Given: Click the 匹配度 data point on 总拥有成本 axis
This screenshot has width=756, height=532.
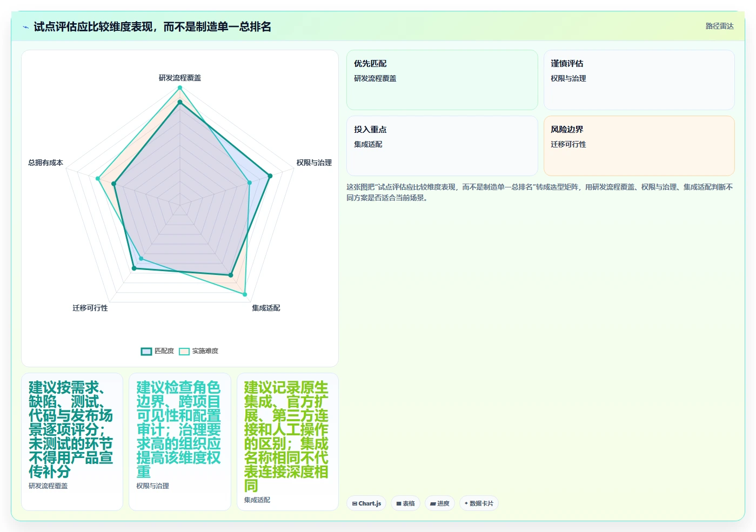Looking at the screenshot, I should tap(113, 184).
